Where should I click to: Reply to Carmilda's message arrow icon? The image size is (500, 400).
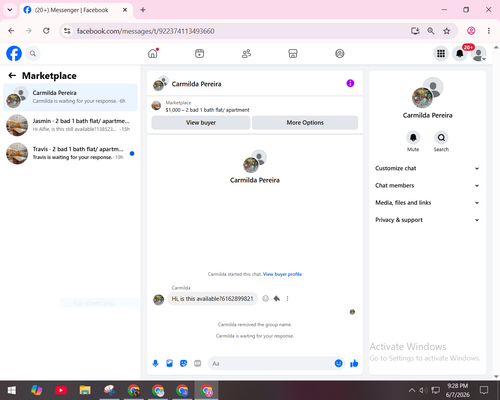click(277, 299)
